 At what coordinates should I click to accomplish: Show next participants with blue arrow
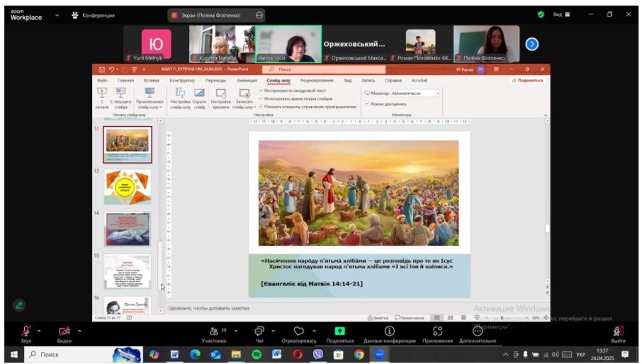pyautogui.click(x=532, y=44)
